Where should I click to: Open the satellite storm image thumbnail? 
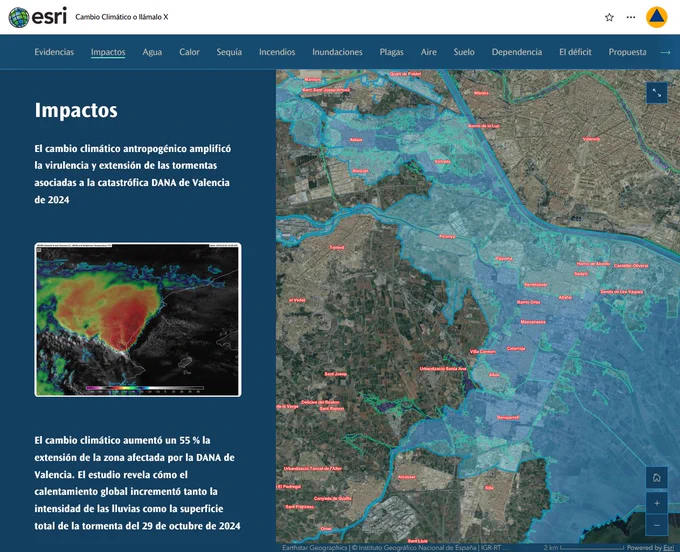coord(138,320)
